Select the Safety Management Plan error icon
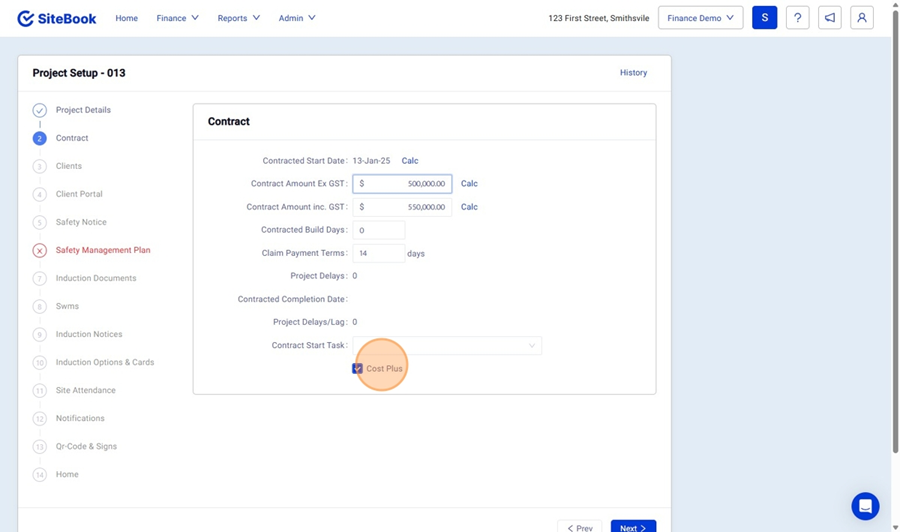This screenshot has width=900, height=532. click(40, 250)
